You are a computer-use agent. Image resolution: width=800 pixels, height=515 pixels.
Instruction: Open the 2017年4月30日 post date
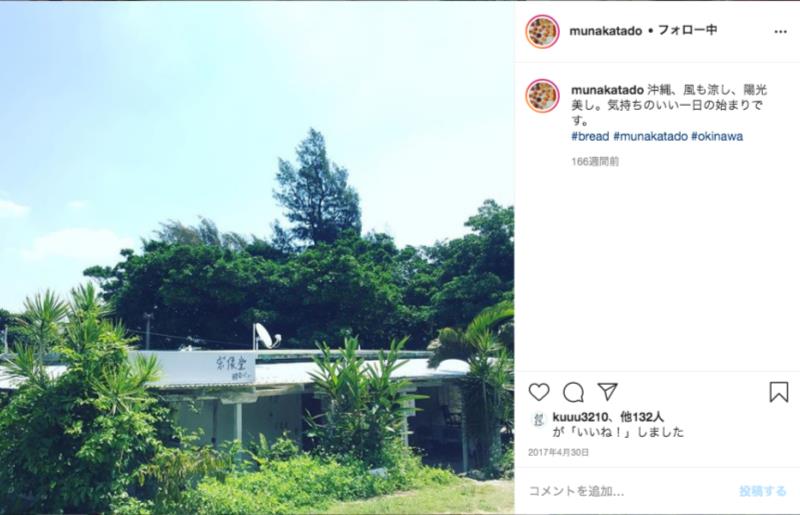pos(559,453)
